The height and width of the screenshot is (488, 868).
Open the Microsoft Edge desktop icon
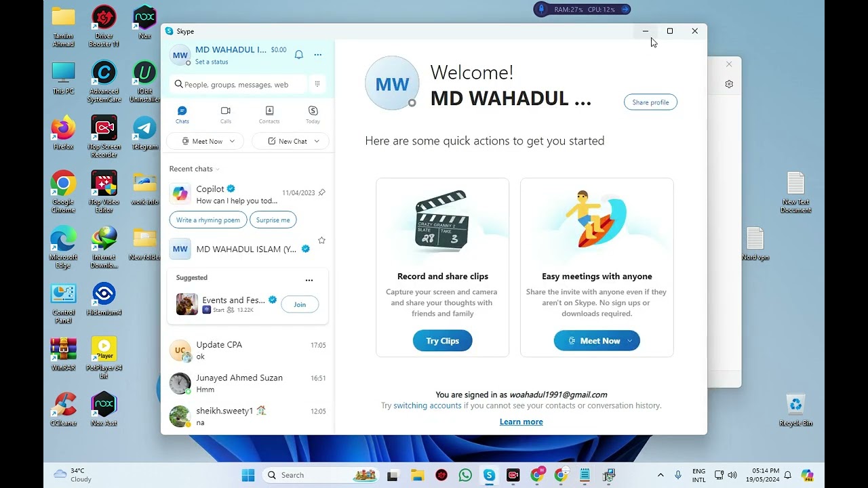63,247
